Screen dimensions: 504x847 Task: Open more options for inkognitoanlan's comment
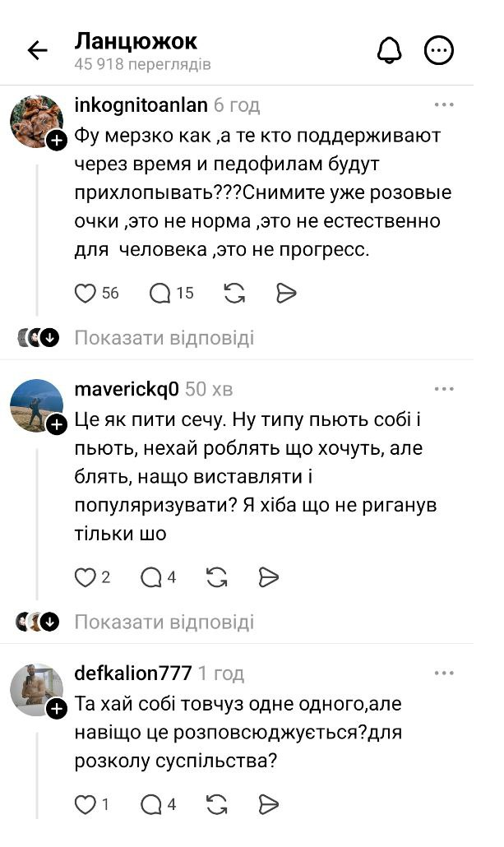coord(444,105)
